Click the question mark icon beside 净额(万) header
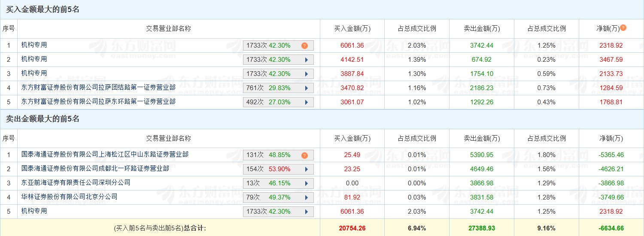The width and height of the screenshot is (644, 236). (x=623, y=28)
